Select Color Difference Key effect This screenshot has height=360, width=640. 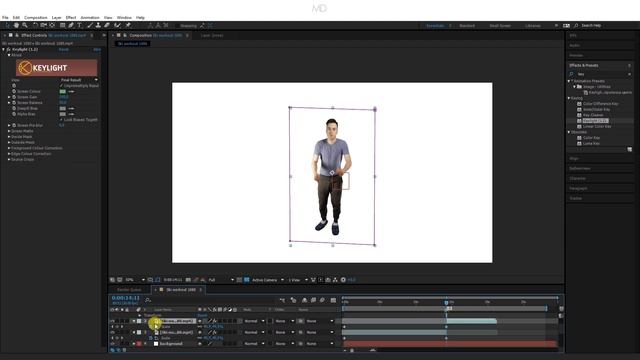(x=600, y=104)
